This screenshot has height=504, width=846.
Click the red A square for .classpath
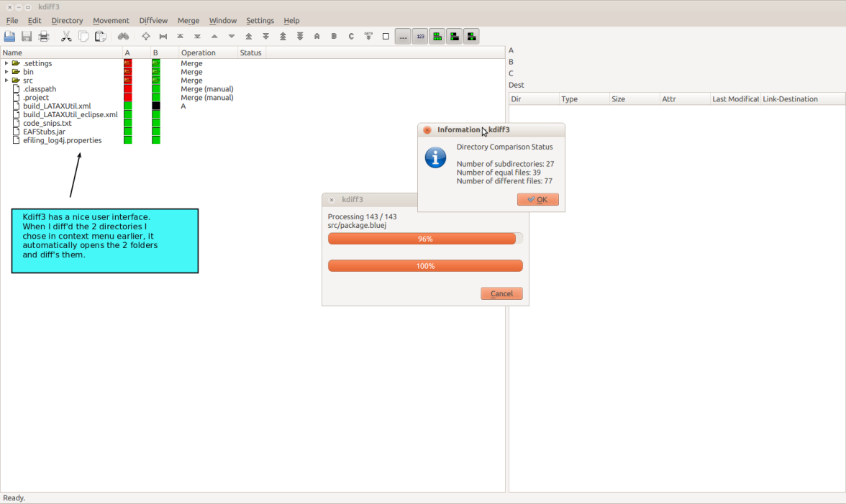[x=128, y=89]
